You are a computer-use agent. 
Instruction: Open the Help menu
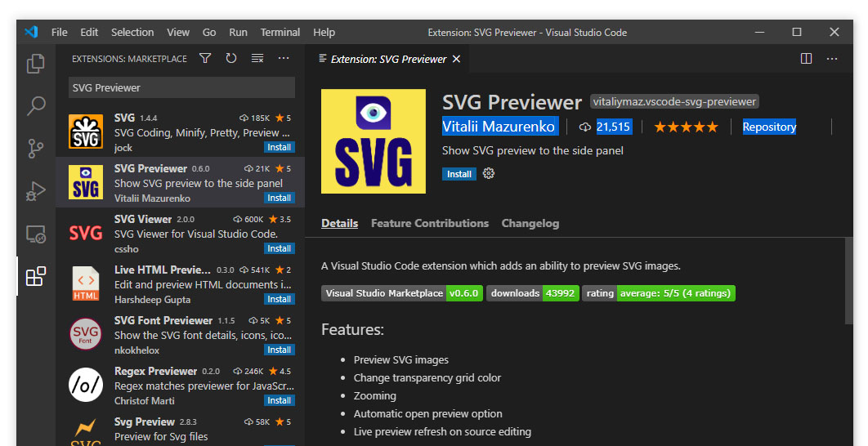(x=324, y=32)
